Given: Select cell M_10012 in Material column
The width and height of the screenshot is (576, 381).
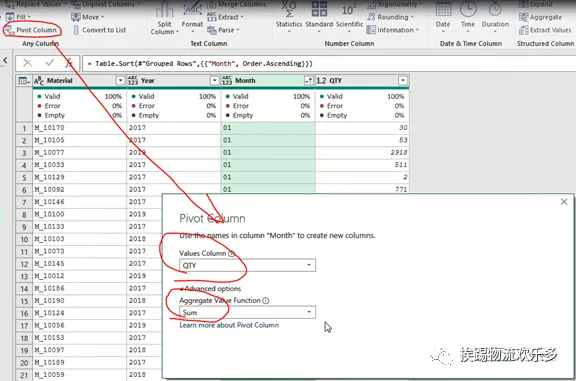Looking at the screenshot, I should click(x=79, y=276).
